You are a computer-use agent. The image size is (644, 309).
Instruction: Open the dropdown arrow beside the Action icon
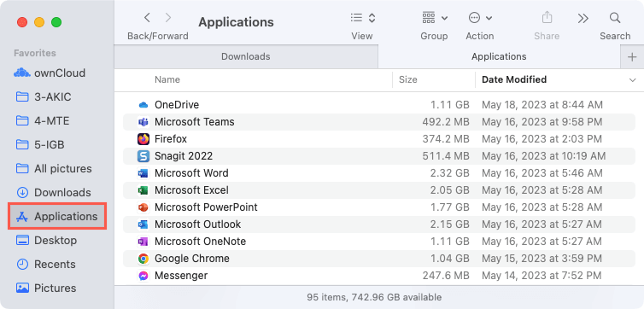(489, 18)
